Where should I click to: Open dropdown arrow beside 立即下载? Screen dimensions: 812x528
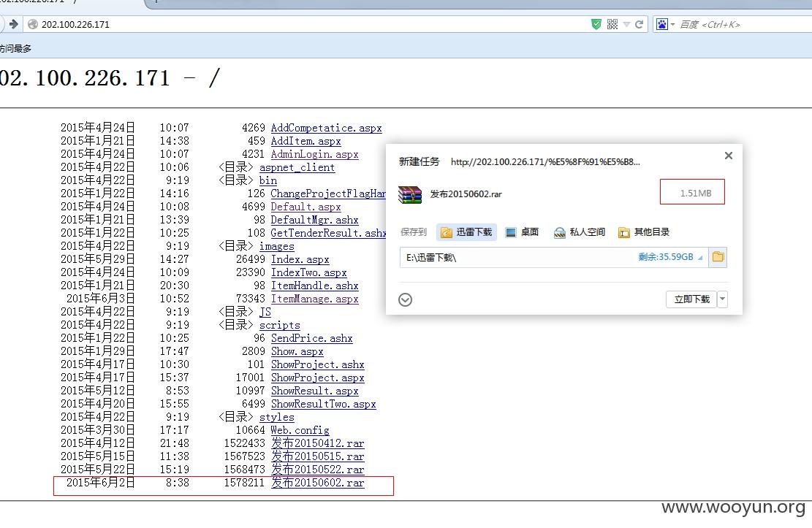722,299
